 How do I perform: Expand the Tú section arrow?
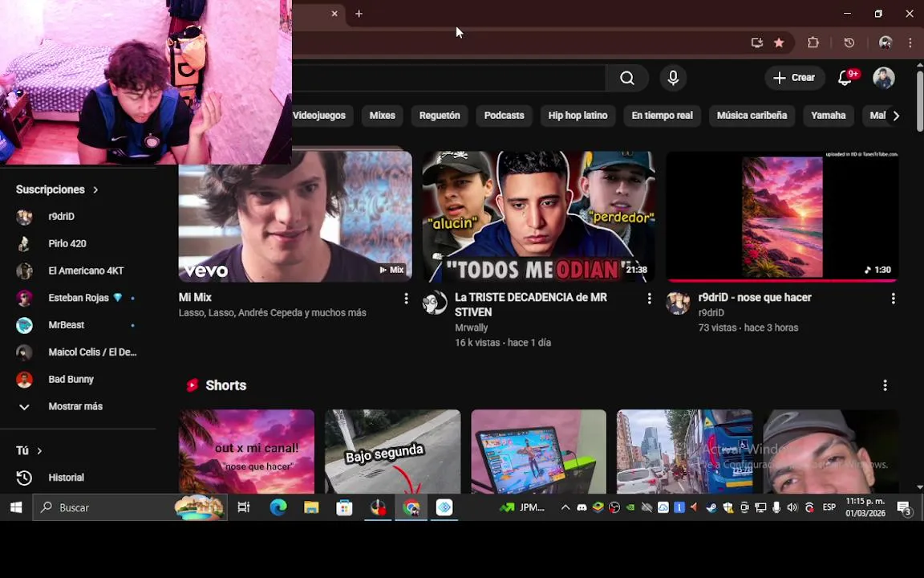tap(39, 450)
